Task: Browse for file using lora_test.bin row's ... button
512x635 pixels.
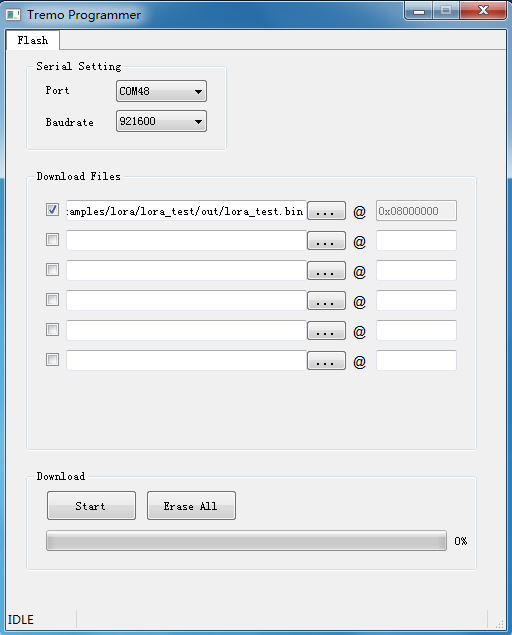Action: [x=326, y=211]
